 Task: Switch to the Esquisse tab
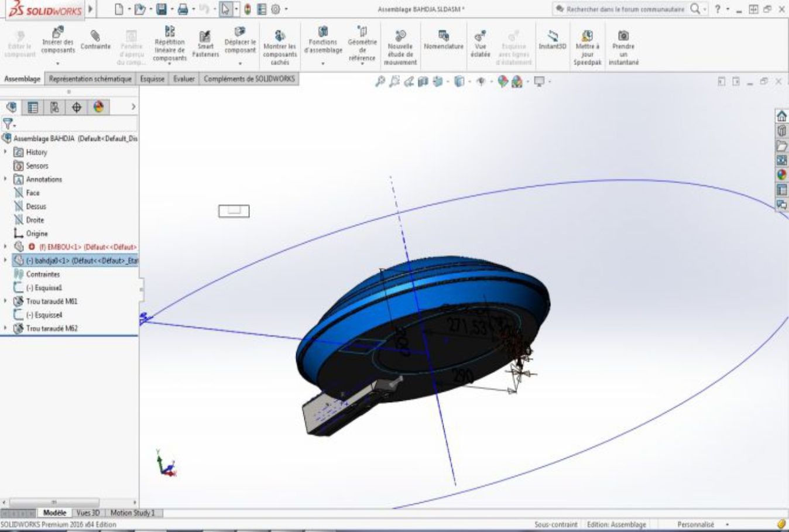(x=152, y=79)
